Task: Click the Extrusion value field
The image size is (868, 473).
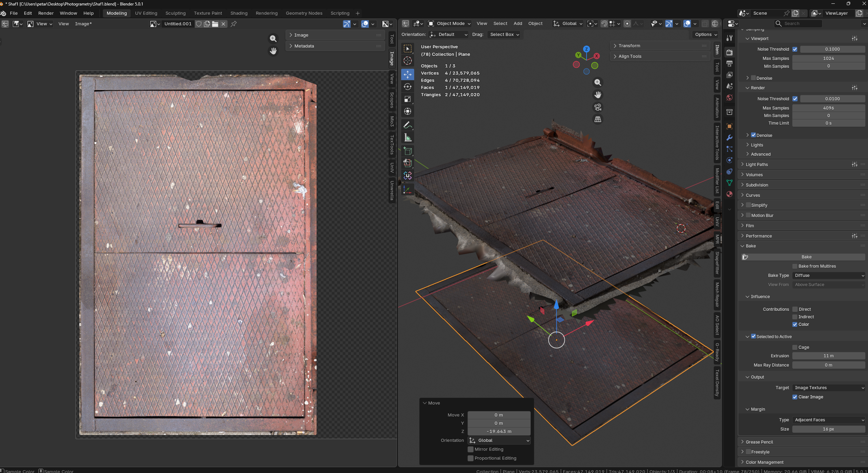Action: click(828, 356)
